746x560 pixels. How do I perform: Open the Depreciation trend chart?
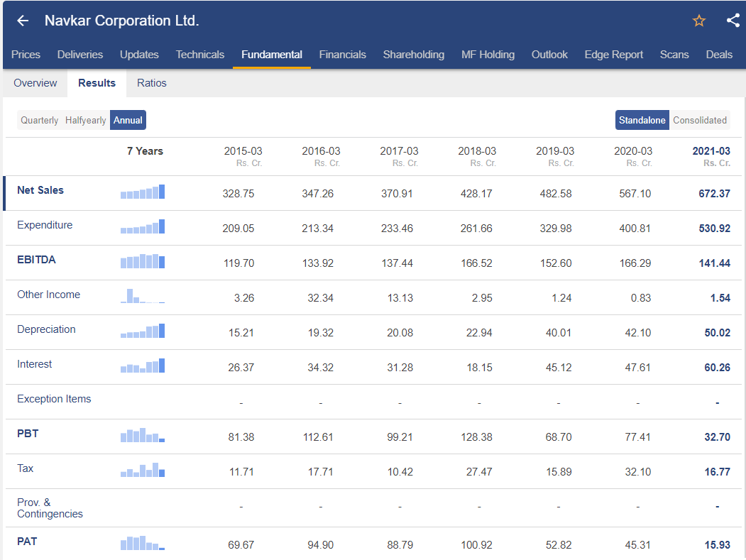142,330
